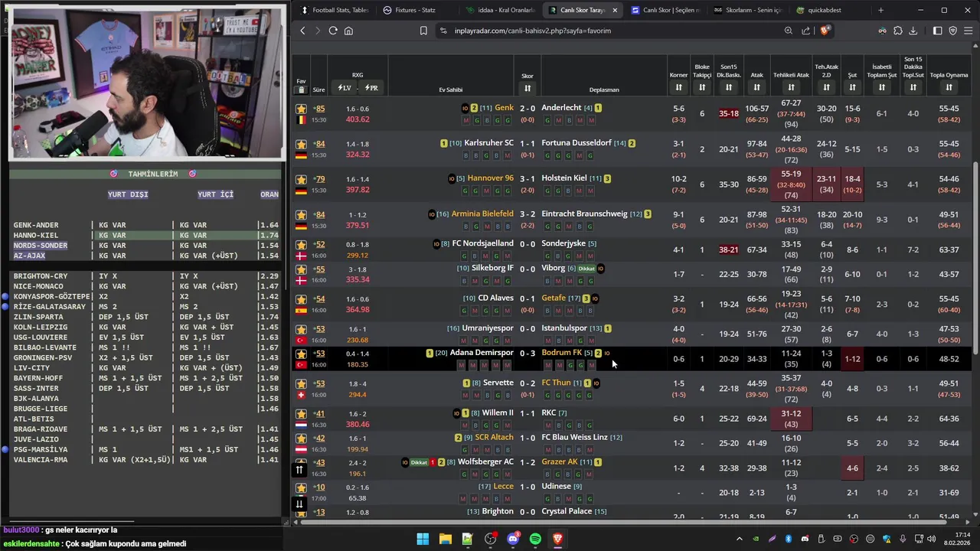The image size is (980, 551).
Task: Sort table by Atak column
Action: point(756,87)
